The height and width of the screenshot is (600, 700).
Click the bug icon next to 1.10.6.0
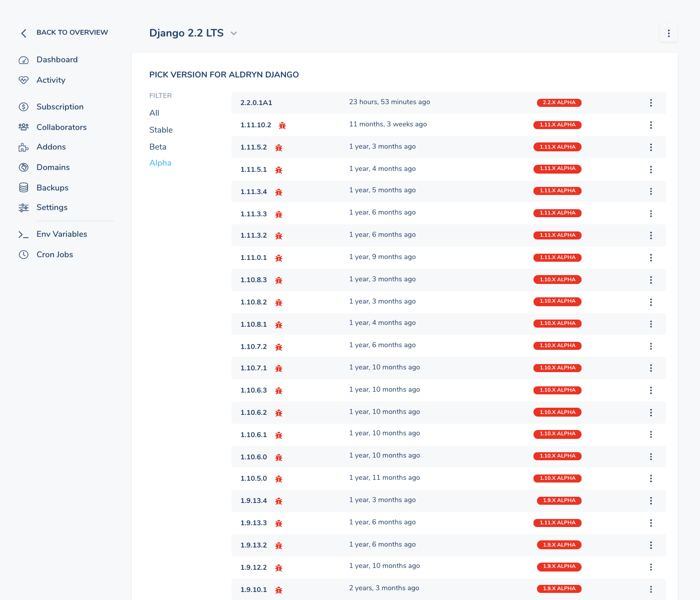279,458
